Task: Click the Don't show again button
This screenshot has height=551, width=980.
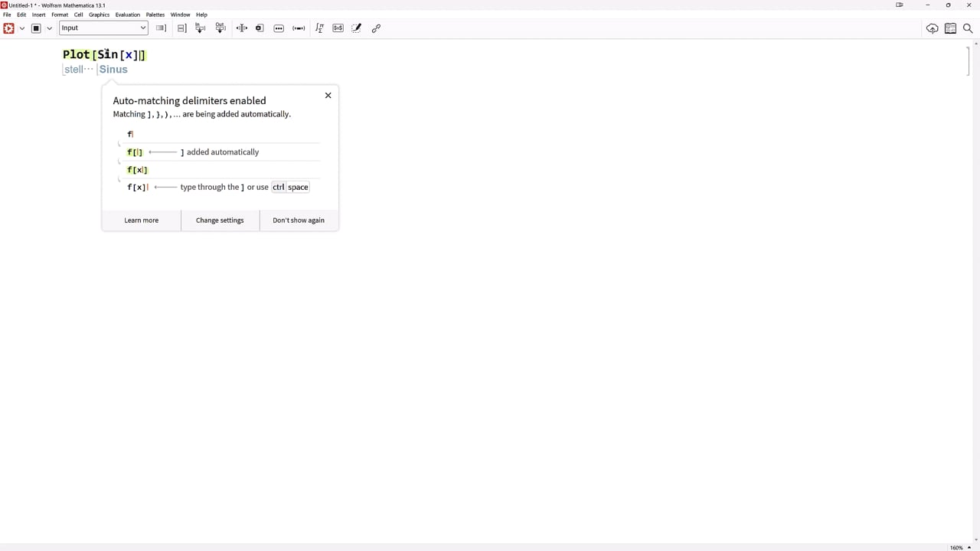Action: pos(299,220)
